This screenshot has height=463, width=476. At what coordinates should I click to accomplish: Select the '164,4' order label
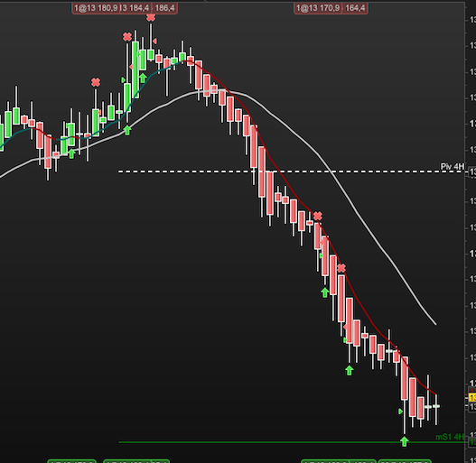(x=355, y=8)
